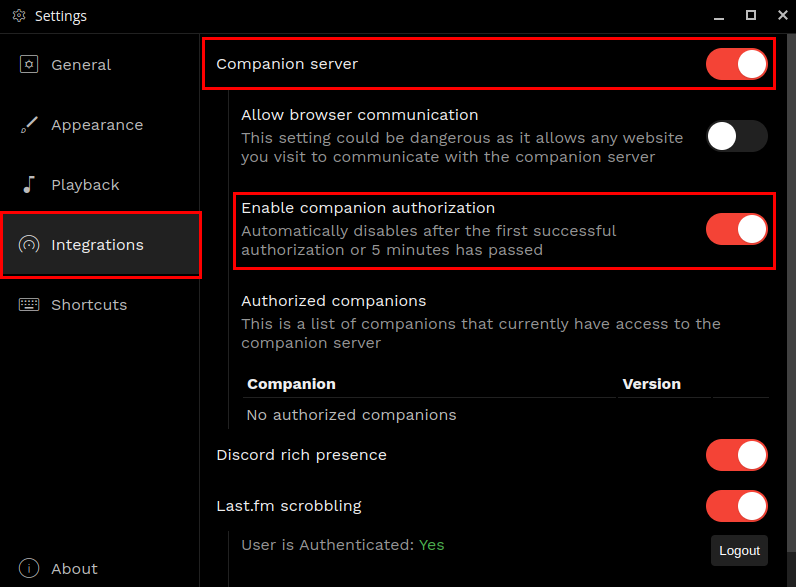Disable the companion authorization toggle
This screenshot has height=587, width=796.
736,229
